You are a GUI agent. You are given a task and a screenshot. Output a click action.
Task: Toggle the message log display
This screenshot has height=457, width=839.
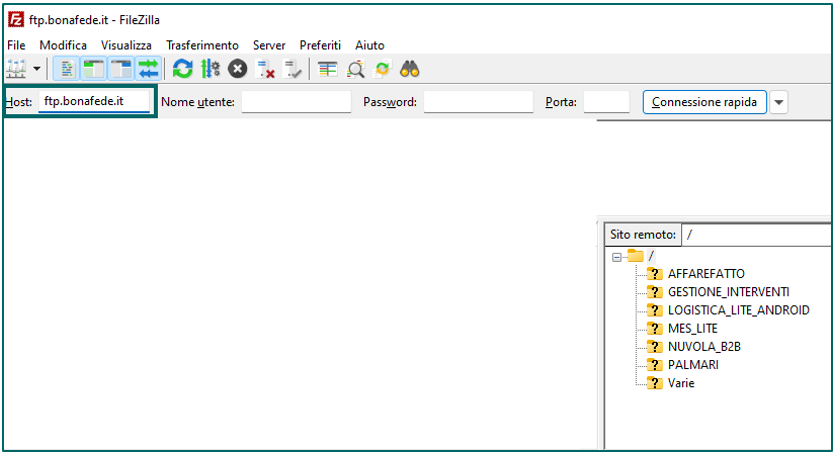click(x=67, y=70)
